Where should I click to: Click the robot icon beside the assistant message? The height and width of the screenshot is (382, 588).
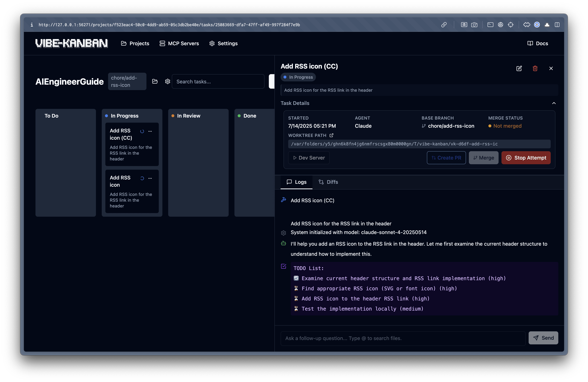(x=283, y=244)
